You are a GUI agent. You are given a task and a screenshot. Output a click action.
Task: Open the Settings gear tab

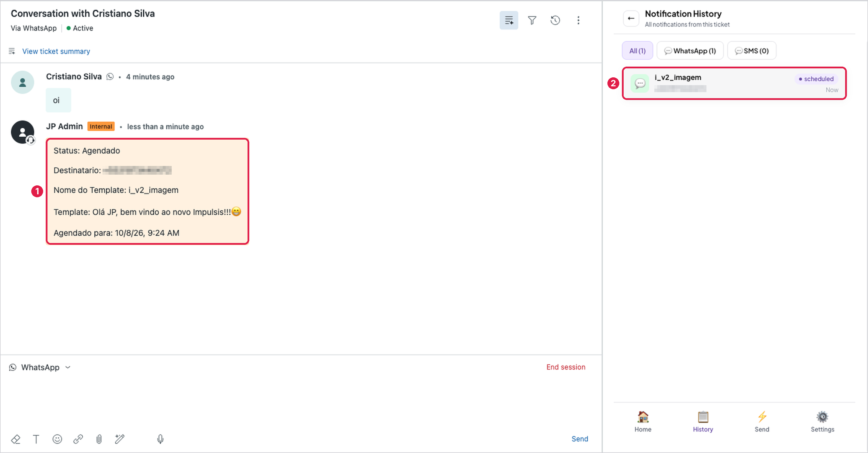[822, 422]
